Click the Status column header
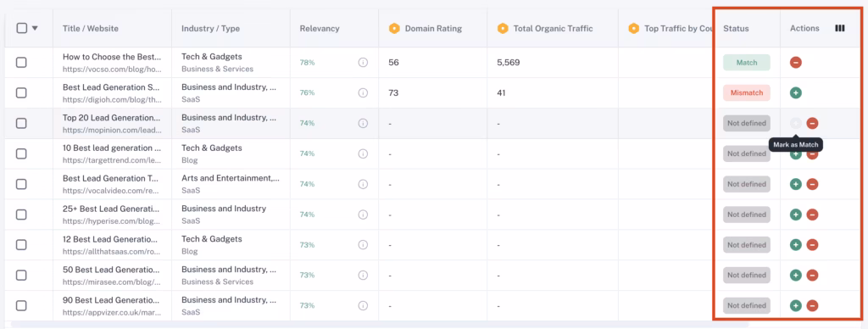Viewport: 868px width, 329px height. 736,28
